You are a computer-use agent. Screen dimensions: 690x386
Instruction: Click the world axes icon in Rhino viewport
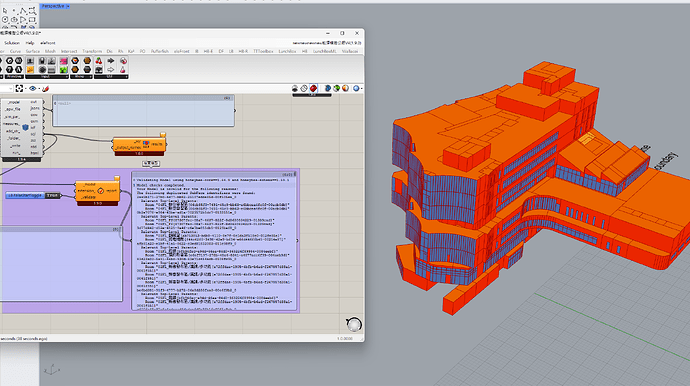pos(51,370)
